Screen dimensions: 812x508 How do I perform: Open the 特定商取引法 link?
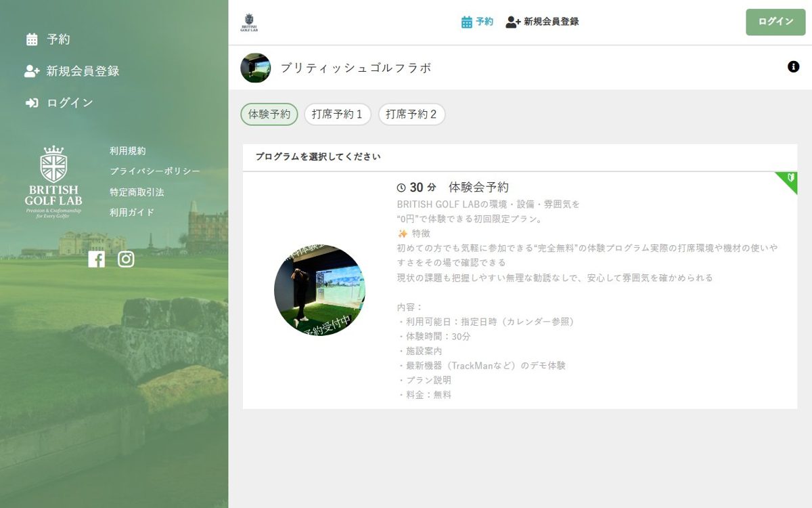coord(137,192)
